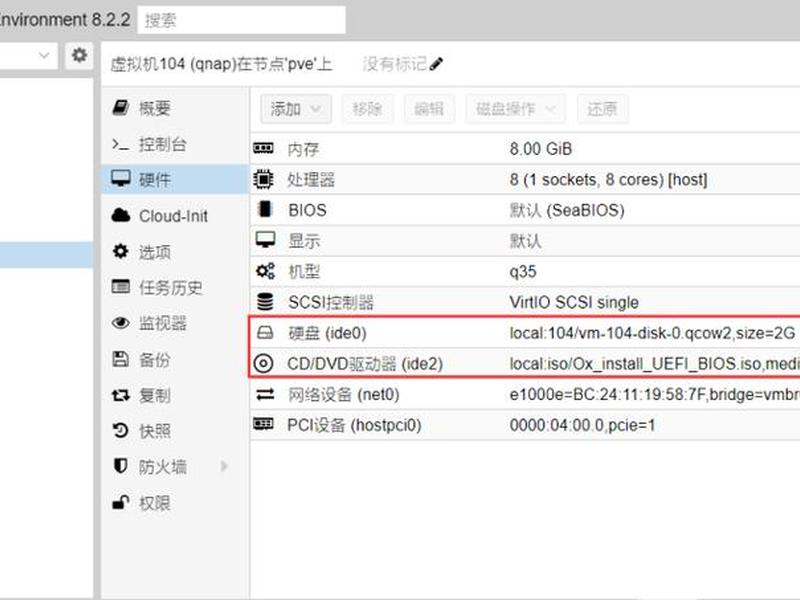
Task: Click the 编辑 button
Action: point(429,109)
